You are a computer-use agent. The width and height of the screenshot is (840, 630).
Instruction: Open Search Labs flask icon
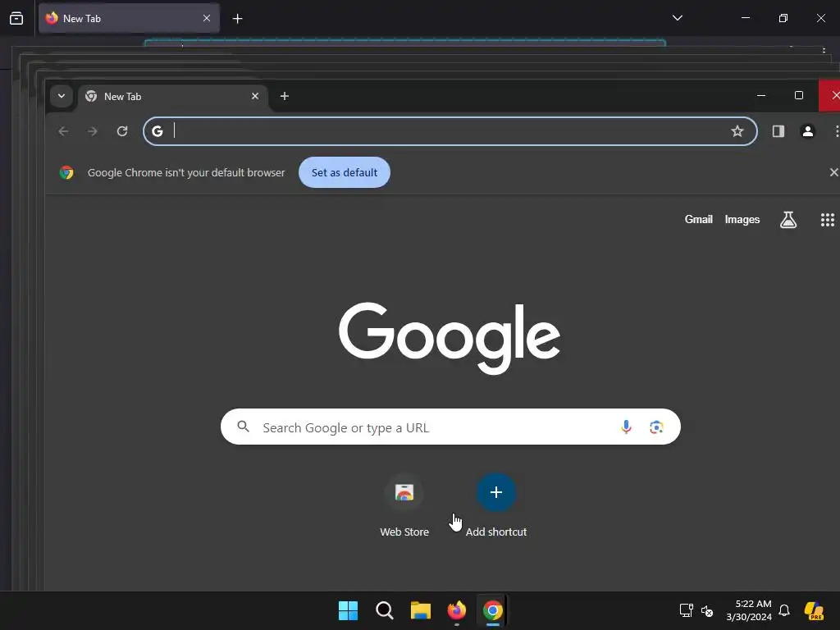click(788, 220)
